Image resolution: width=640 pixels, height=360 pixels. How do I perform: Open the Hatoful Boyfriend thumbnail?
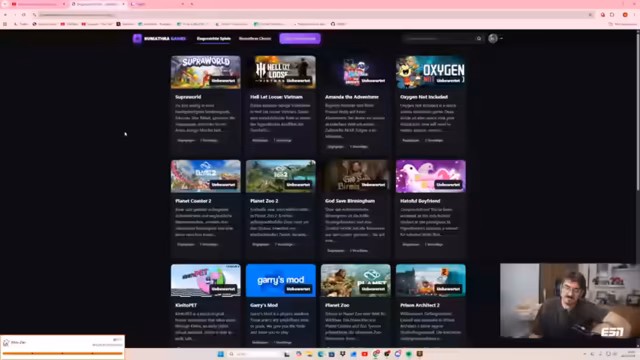pyautogui.click(x=431, y=176)
